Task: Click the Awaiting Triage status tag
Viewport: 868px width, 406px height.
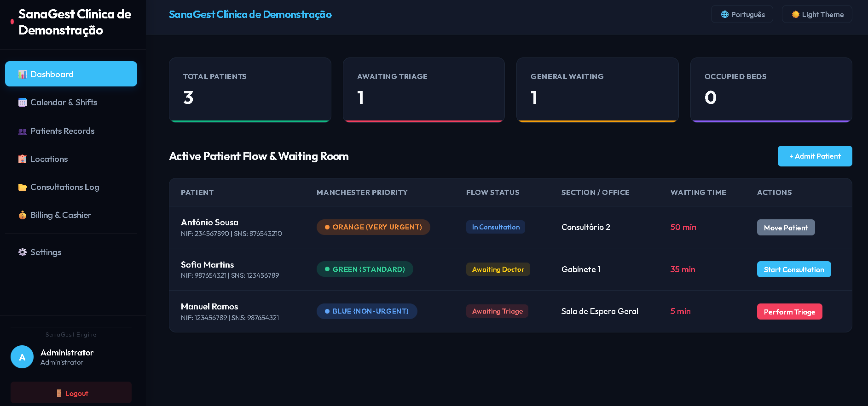Action: pos(497,311)
